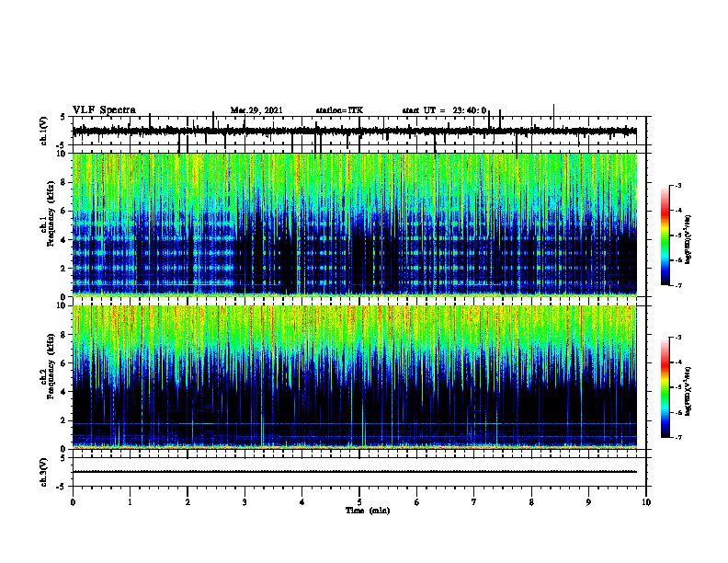The height and width of the screenshot is (563, 728).
Task: Click time axis tick label "5"
Action: tap(359, 502)
